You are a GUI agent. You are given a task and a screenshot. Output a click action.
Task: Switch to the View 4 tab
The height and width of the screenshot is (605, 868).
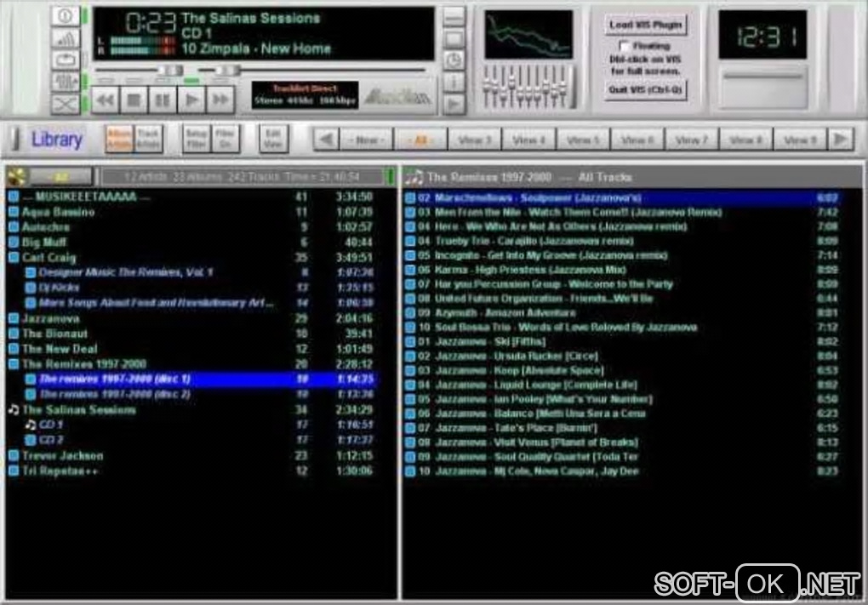[x=529, y=140]
